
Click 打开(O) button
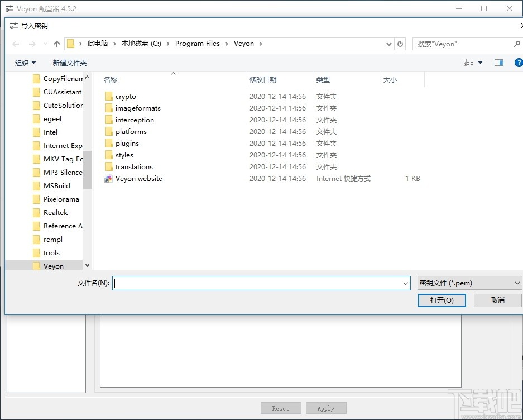pyautogui.click(x=442, y=300)
